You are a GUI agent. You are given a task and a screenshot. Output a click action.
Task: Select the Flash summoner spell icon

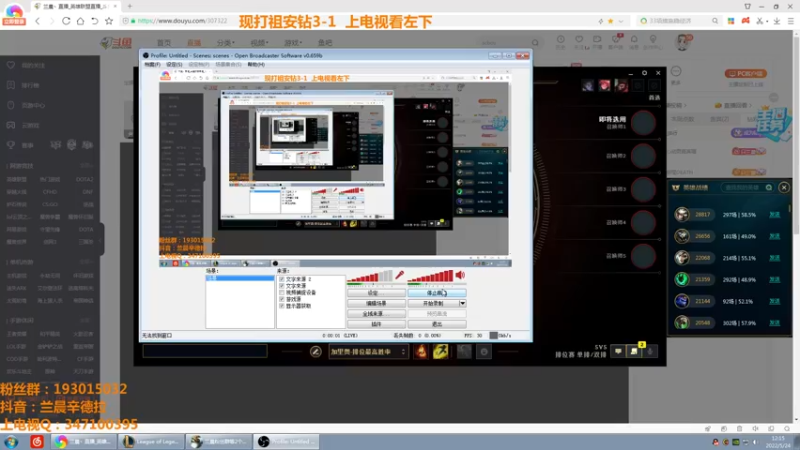pos(441,352)
